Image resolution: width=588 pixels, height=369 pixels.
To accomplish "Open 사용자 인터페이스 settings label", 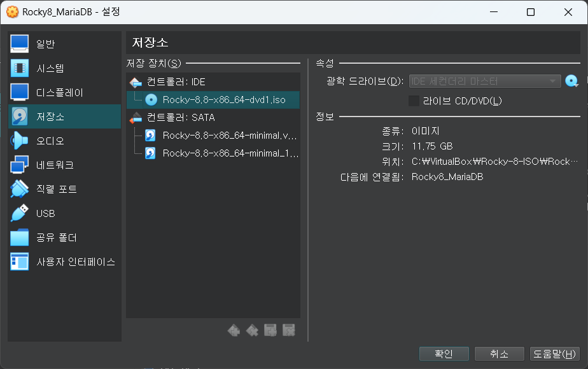I will click(x=76, y=261).
